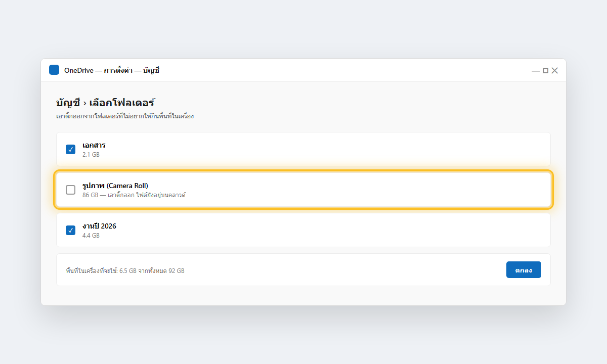Select the รูปภาพ (Camera Roll) folder name
The width and height of the screenshot is (607, 364).
click(115, 186)
